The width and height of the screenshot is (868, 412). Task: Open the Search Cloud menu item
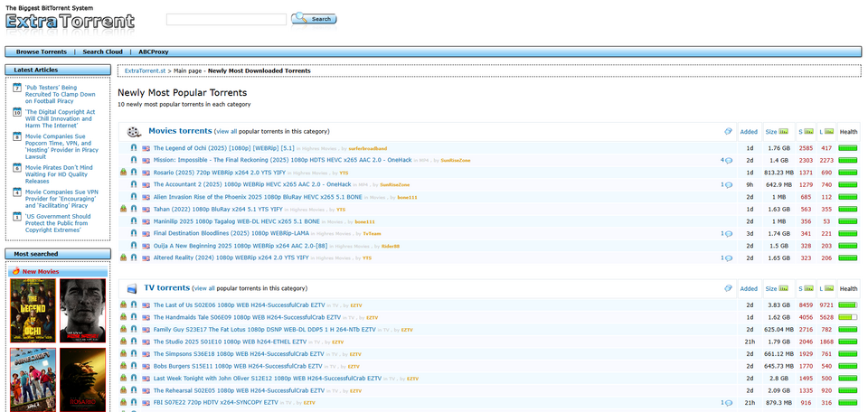(102, 52)
